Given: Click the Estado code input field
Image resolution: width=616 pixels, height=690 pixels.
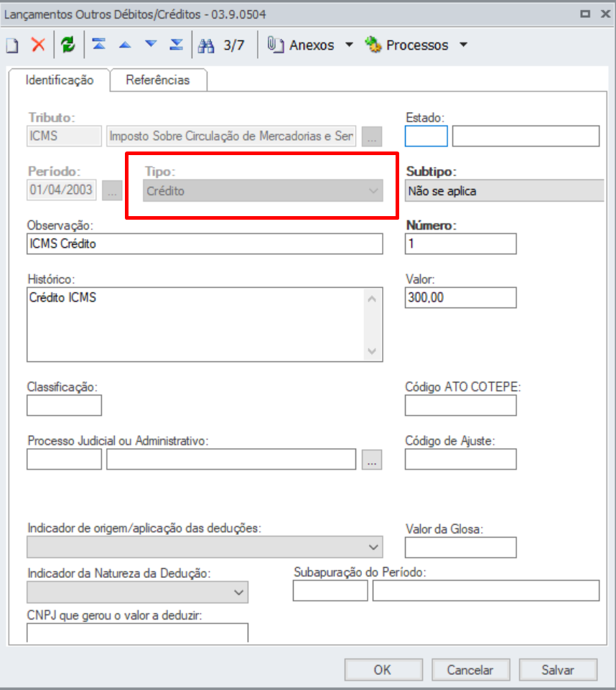Looking at the screenshot, I should (x=426, y=136).
